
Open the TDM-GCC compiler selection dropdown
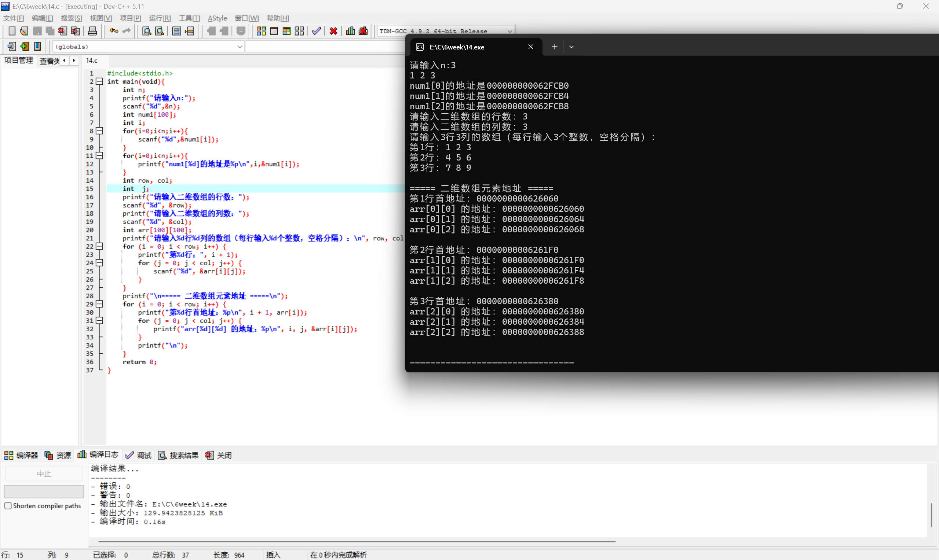(x=509, y=31)
